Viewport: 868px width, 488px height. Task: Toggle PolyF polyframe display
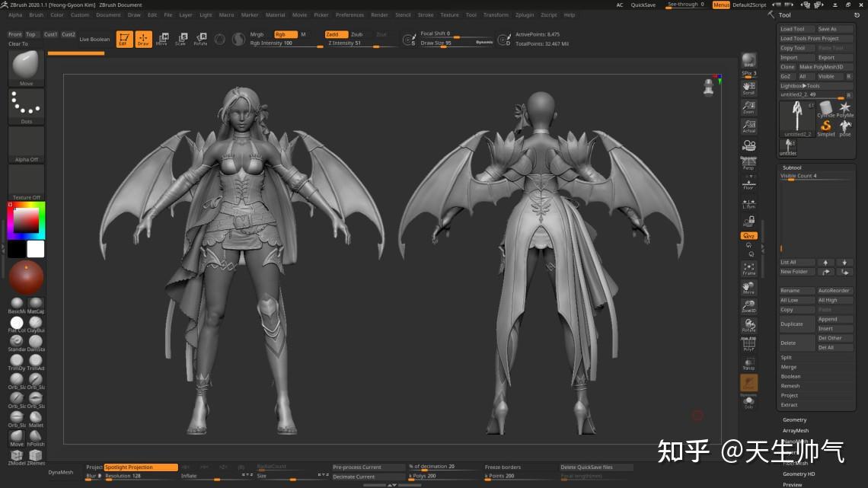748,344
